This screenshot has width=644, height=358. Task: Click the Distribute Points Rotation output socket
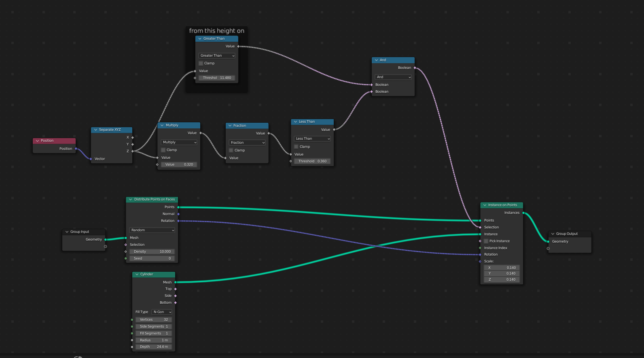coord(178,221)
